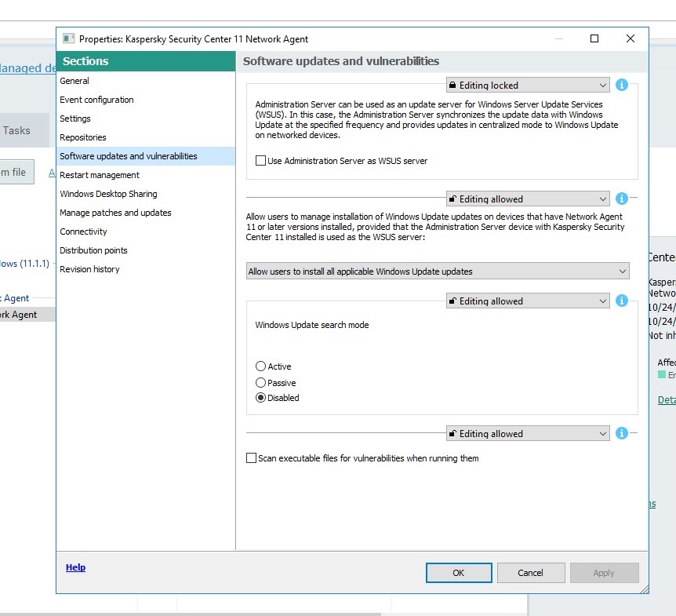Open Editing allowed dropdown above Allow users text
Image resolution: width=676 pixels, height=616 pixels.
pos(528,199)
